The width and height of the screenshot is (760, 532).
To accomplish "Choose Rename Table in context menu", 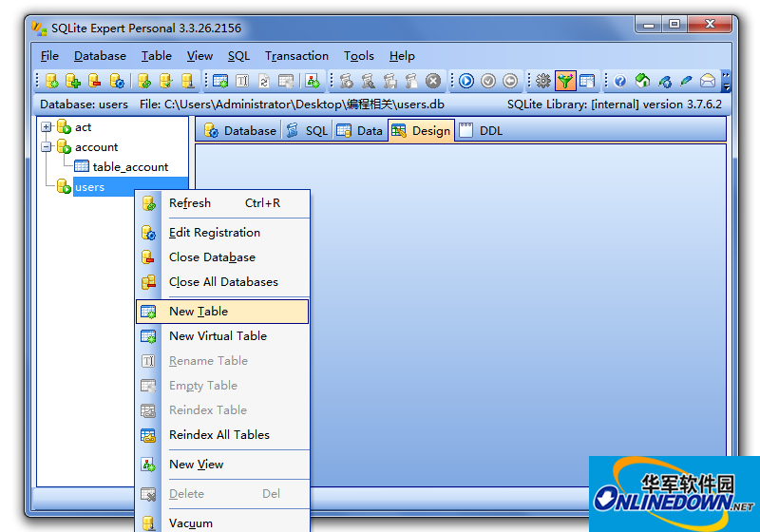I will 222,361.
